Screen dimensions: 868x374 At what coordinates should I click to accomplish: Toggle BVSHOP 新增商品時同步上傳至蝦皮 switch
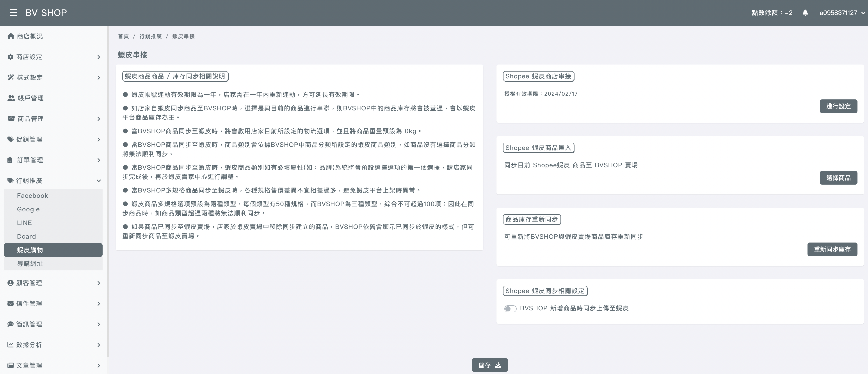(510, 309)
